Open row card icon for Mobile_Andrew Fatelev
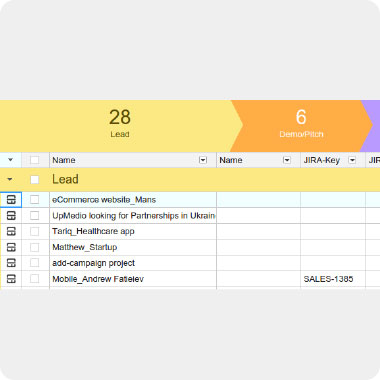 tap(11, 279)
